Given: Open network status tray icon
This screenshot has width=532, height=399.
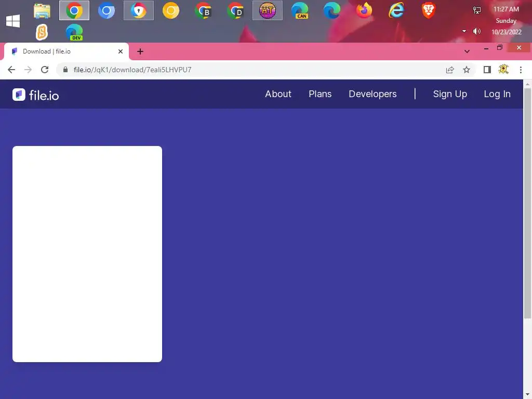Looking at the screenshot, I should (x=477, y=10).
